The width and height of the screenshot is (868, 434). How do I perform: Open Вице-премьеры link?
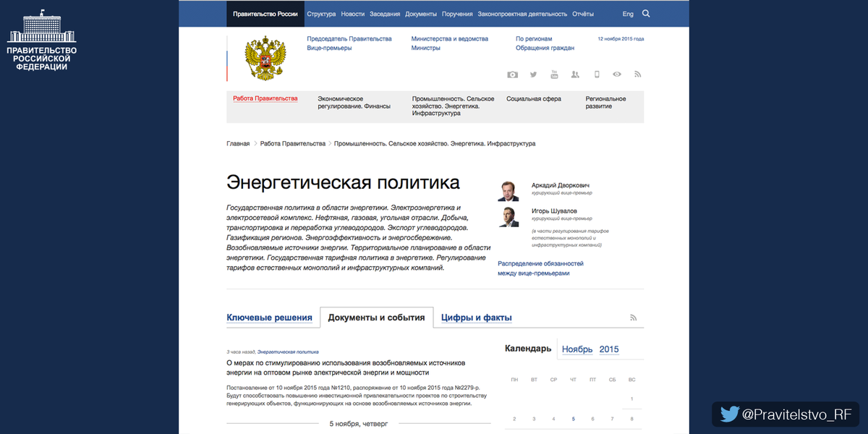tap(329, 48)
